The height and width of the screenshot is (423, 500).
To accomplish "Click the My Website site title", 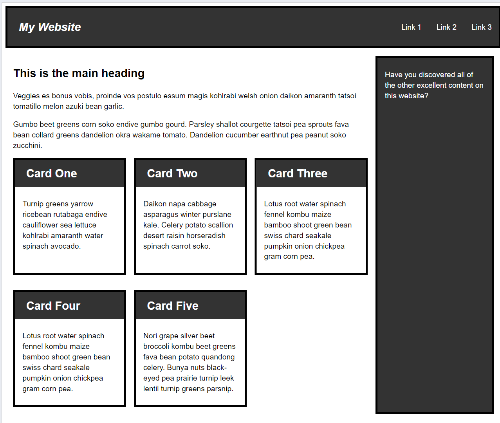I will (50, 27).
